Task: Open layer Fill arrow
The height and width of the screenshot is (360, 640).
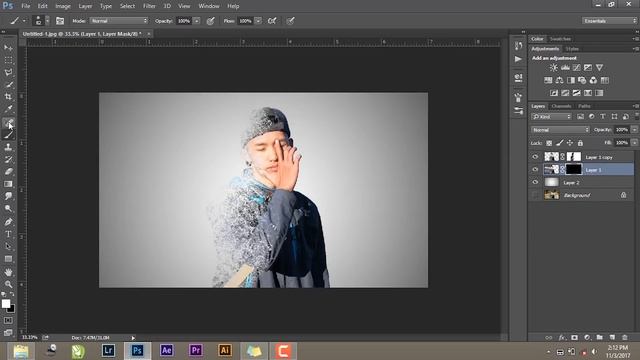Action: point(634,143)
